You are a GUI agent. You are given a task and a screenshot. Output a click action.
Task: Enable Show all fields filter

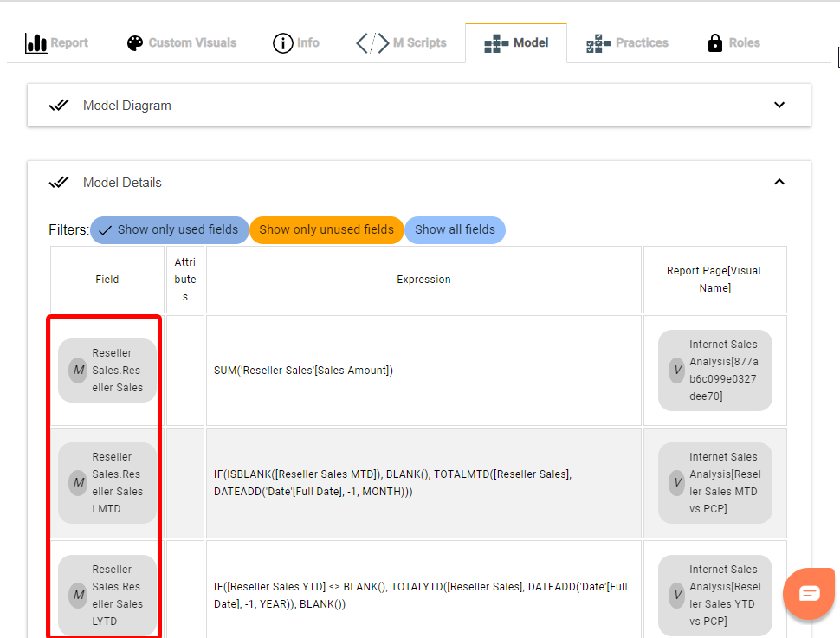tap(455, 229)
